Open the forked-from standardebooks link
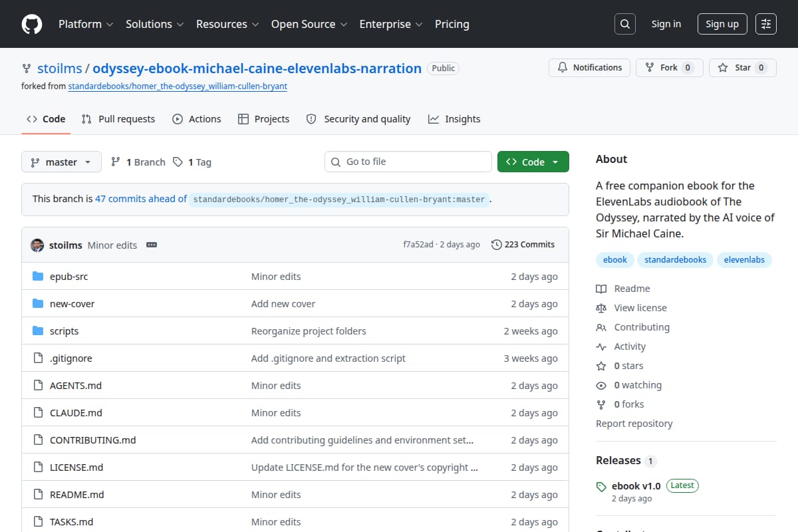This screenshot has height=532, width=798. pos(178,86)
